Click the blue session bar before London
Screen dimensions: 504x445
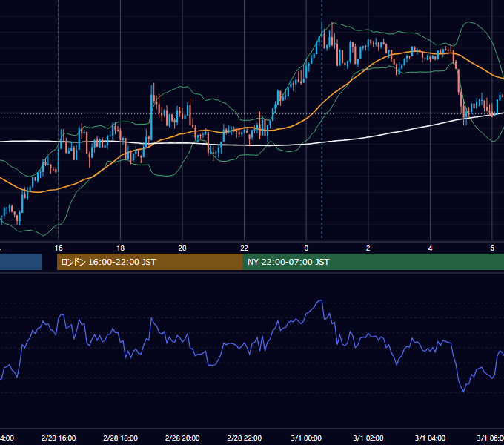[21, 262]
